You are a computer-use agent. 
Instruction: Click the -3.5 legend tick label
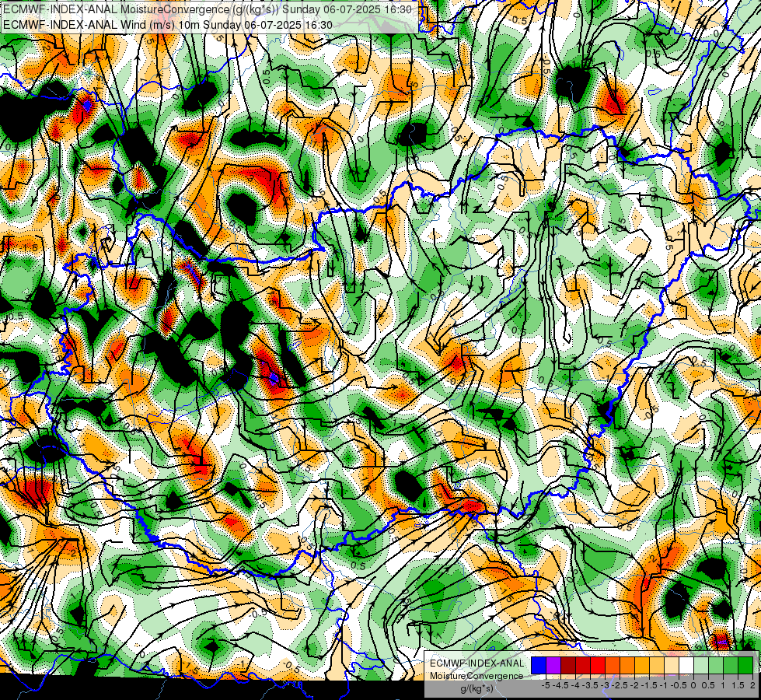pos(590,685)
